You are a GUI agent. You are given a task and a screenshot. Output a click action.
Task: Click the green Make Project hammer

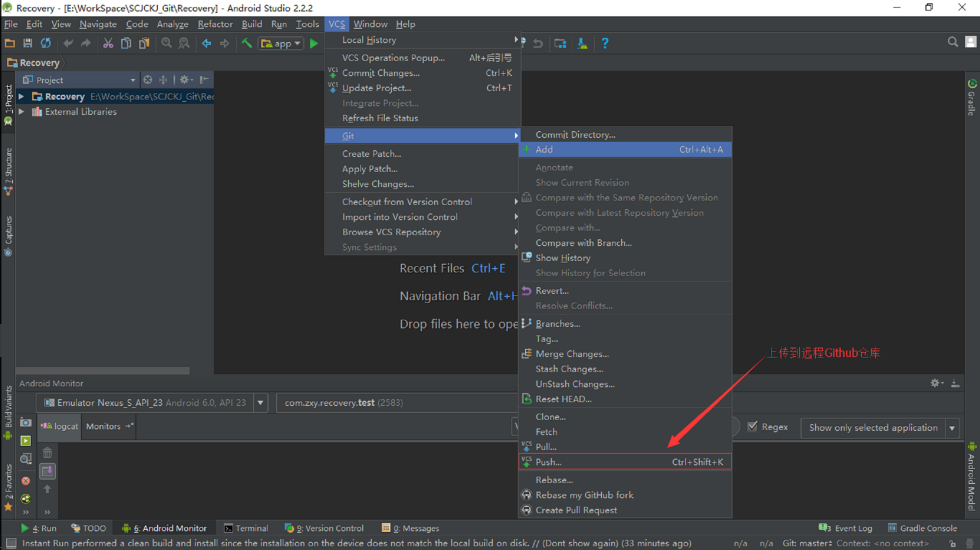pyautogui.click(x=247, y=43)
